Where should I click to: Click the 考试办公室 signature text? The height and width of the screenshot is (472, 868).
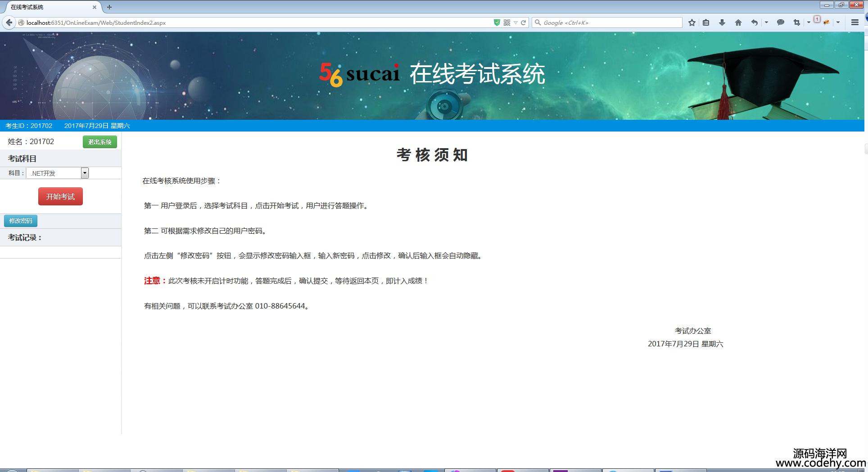[x=693, y=331]
